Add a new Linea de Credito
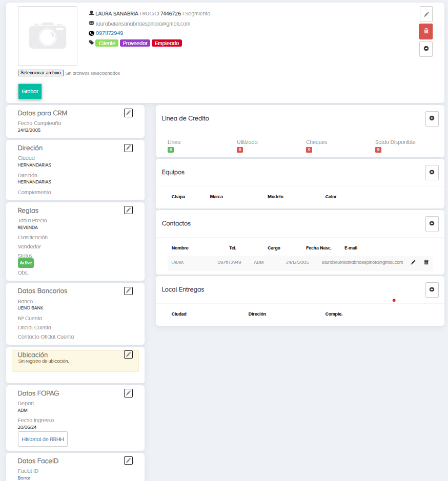Viewport: 448px width, 481px height. click(432, 118)
